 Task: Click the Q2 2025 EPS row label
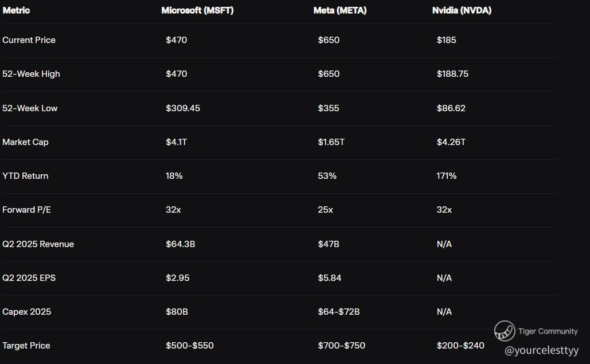click(x=29, y=278)
